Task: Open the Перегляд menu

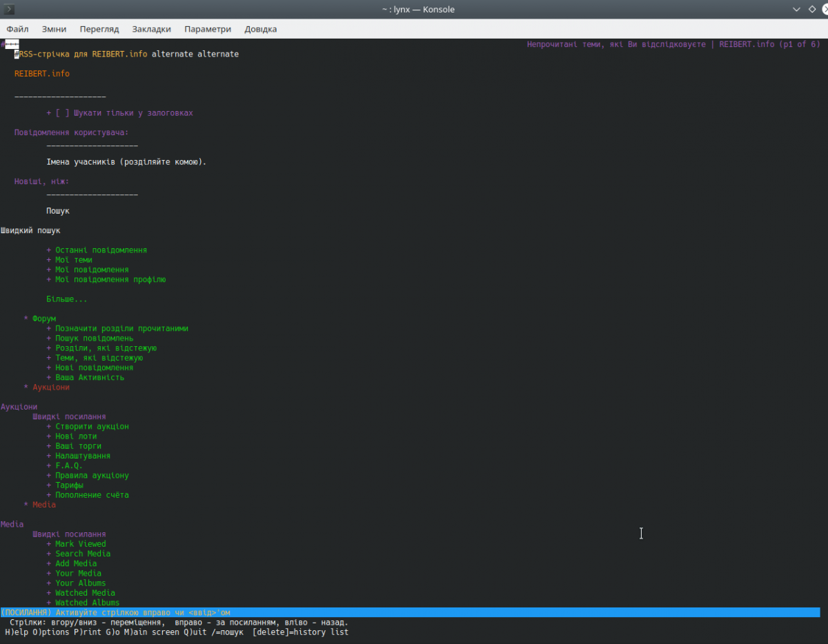Action: click(99, 29)
